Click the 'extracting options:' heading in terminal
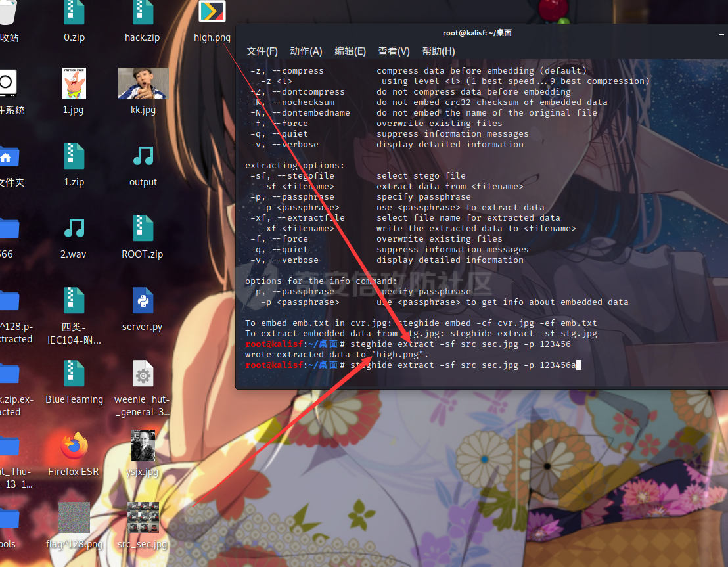Screen dimensions: 728x567 pyautogui.click(x=295, y=166)
